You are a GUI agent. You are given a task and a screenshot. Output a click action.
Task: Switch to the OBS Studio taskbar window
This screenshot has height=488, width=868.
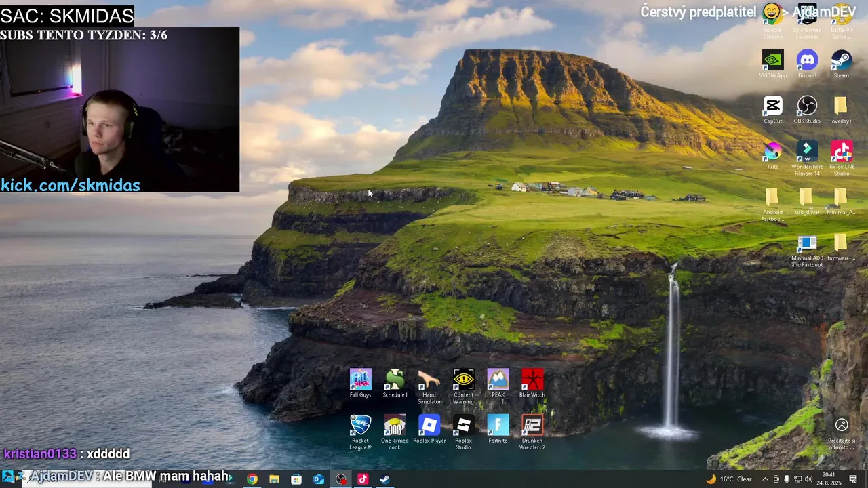340,479
